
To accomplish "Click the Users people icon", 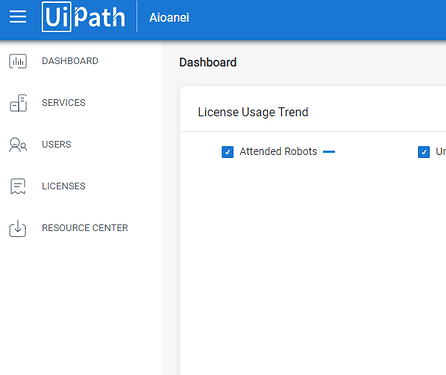I will (x=18, y=145).
